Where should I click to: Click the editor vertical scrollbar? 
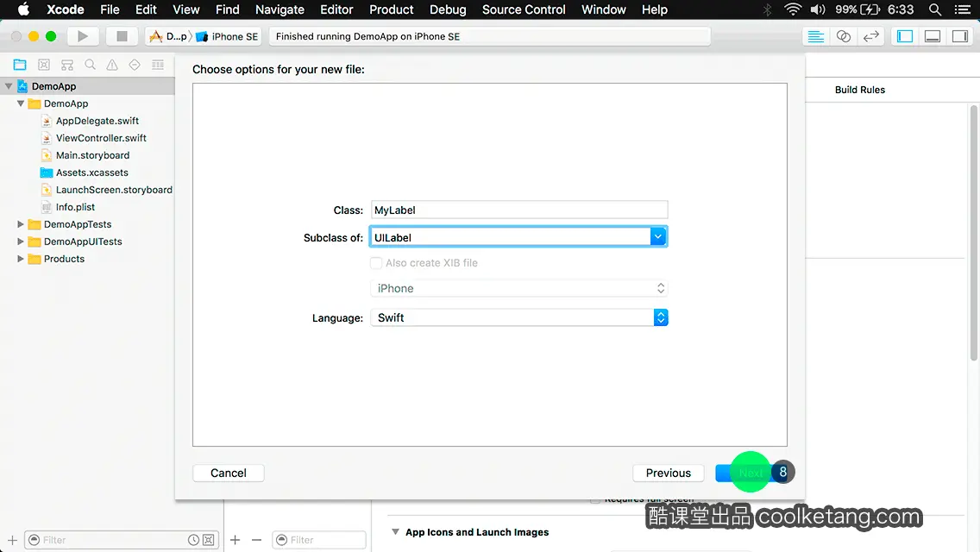[974, 233]
